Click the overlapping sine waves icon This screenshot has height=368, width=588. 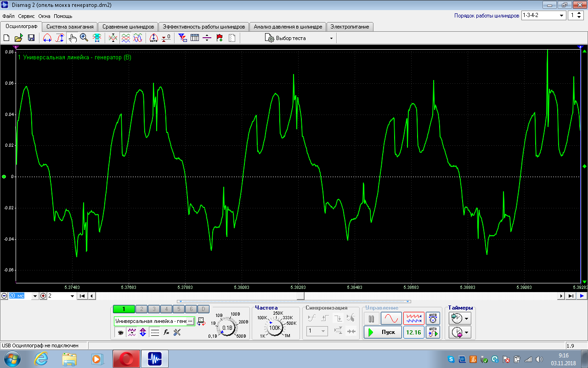pos(138,38)
